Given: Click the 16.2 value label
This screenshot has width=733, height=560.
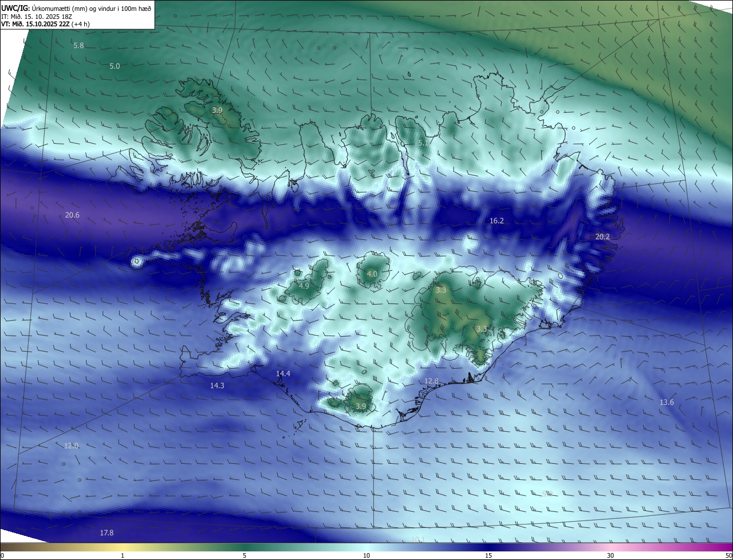Looking at the screenshot, I should 496,221.
